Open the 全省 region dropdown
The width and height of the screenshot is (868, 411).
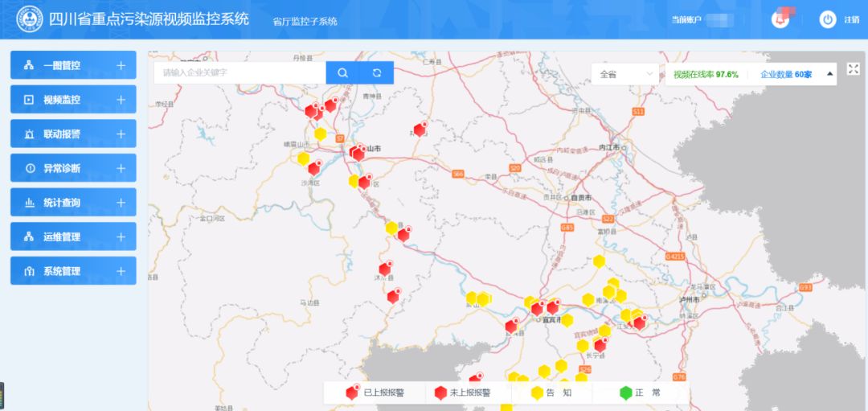tap(625, 74)
